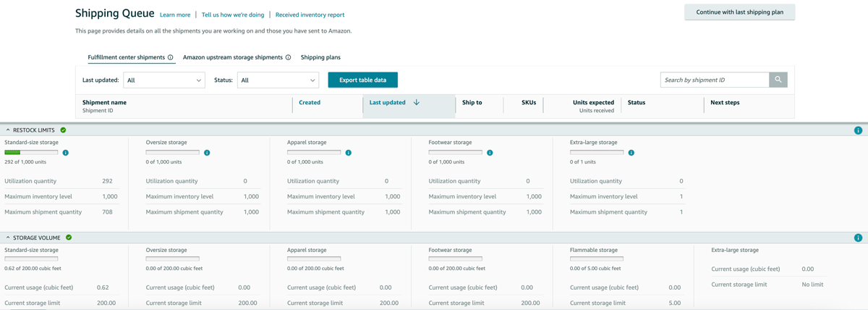868x310 pixels.
Task: Click the search magnifier button
Action: 778,80
